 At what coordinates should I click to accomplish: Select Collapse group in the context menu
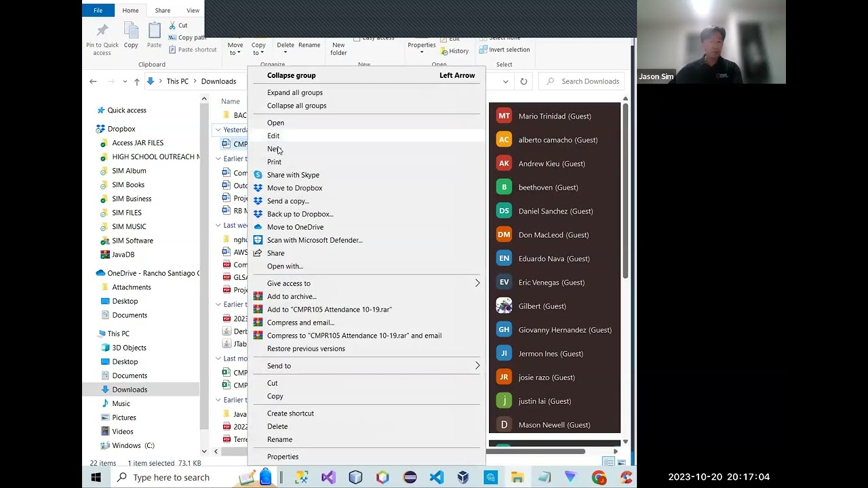point(366,75)
